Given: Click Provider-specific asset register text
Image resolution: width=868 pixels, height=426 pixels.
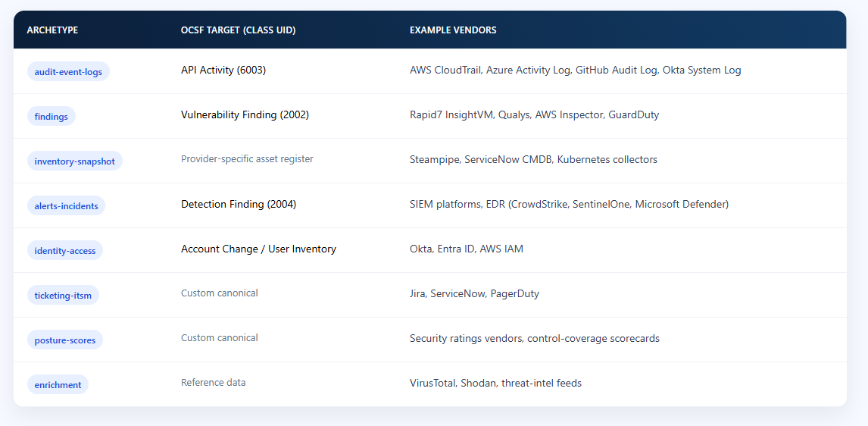Looking at the screenshot, I should [x=247, y=159].
